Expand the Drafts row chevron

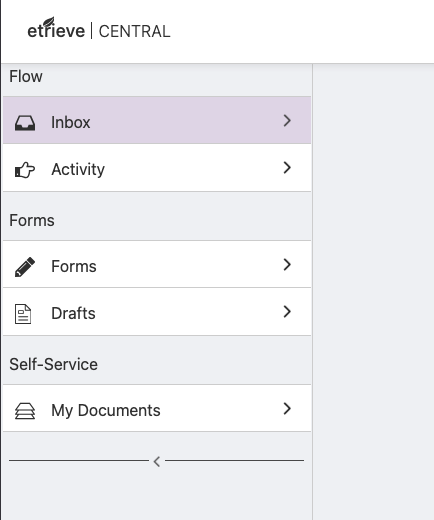287,312
